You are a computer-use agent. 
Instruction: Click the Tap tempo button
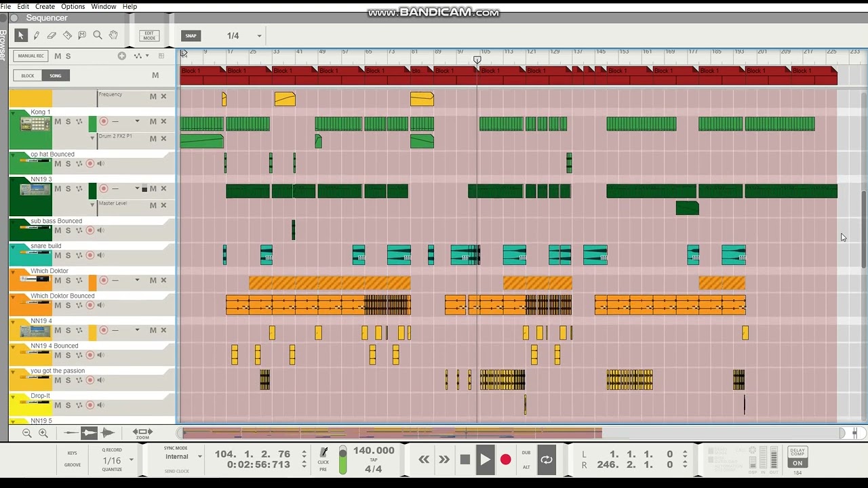[x=373, y=460]
